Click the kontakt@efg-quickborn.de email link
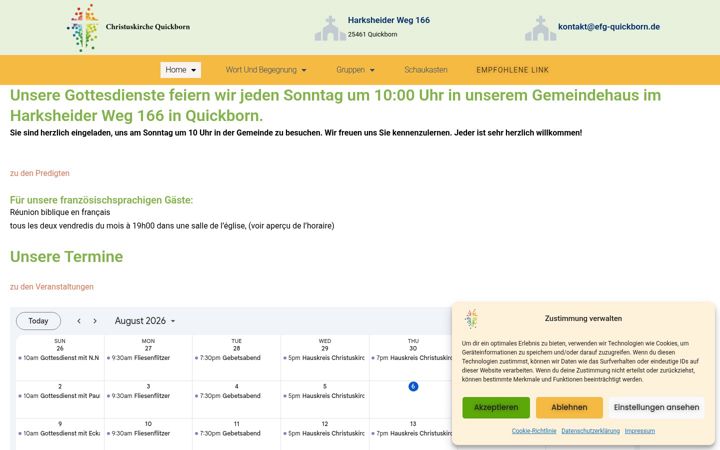Viewport: 720px width, 450px height. [609, 27]
